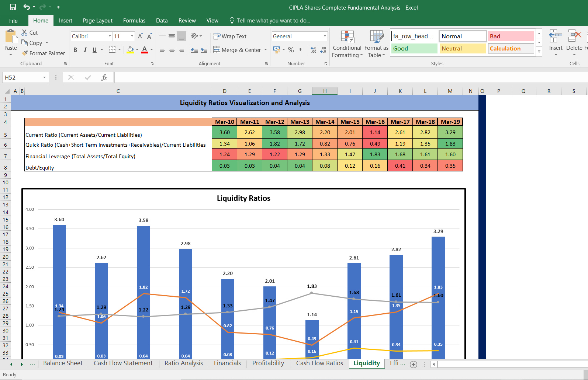This screenshot has width=588, height=380.
Task: Open Font dialog launcher
Action: [x=152, y=64]
